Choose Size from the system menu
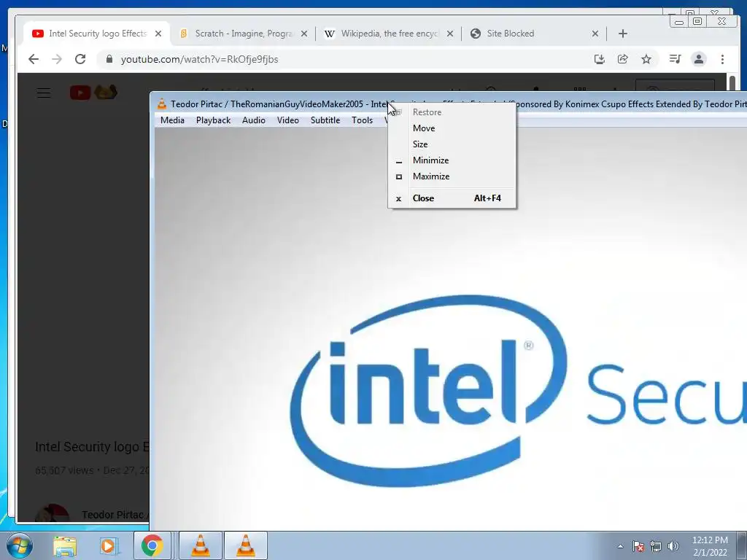The width and height of the screenshot is (747, 560). (452, 144)
